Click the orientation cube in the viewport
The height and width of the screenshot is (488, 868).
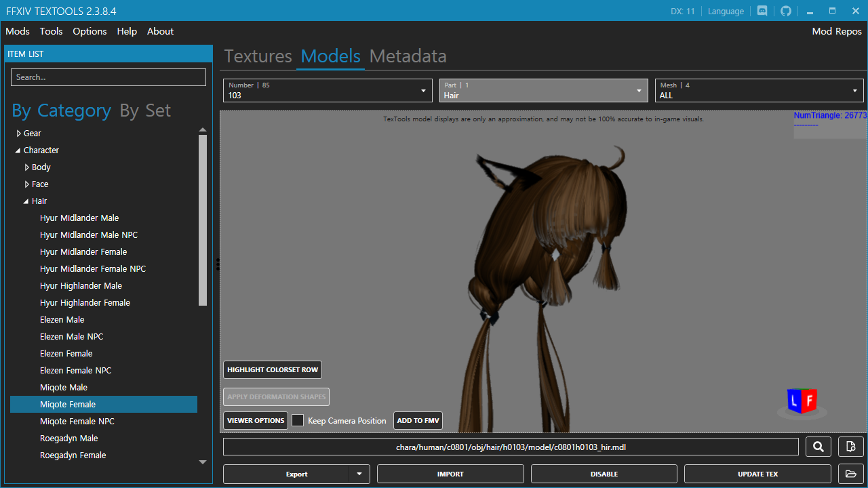(x=802, y=402)
